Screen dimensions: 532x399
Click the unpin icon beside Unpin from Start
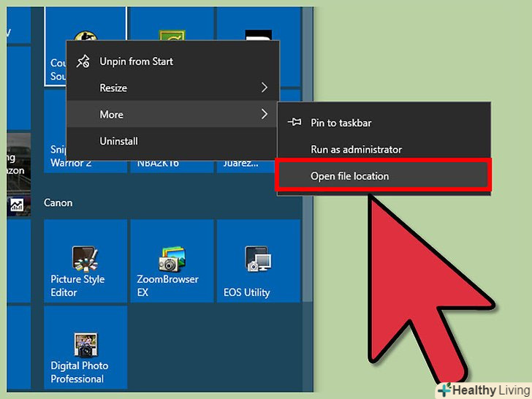point(83,61)
